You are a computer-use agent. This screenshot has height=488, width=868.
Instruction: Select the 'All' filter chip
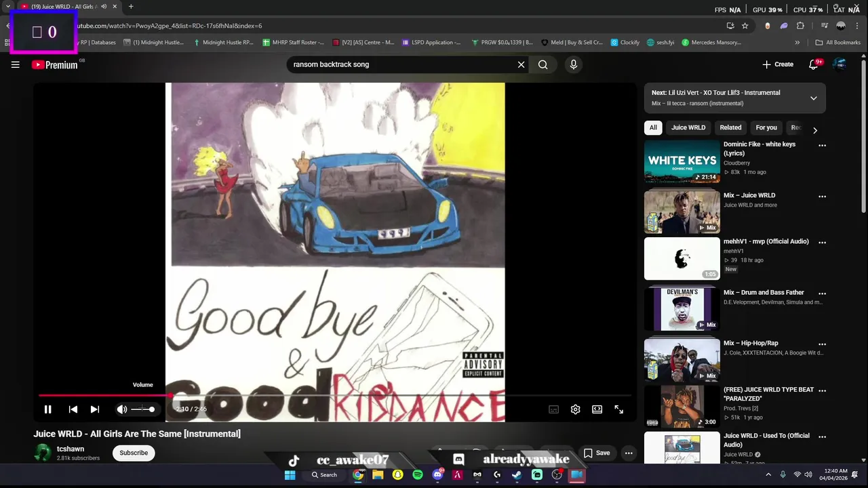[653, 127]
